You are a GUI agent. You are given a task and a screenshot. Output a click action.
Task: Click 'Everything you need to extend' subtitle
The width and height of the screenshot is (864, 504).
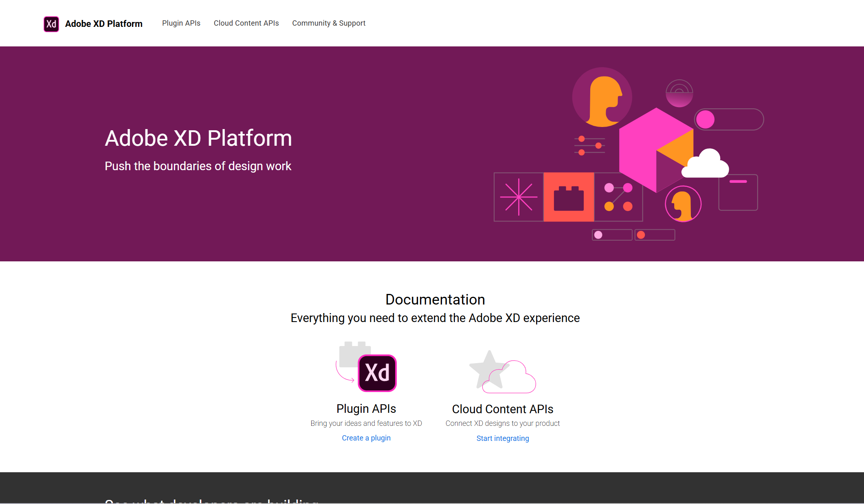coord(435,318)
